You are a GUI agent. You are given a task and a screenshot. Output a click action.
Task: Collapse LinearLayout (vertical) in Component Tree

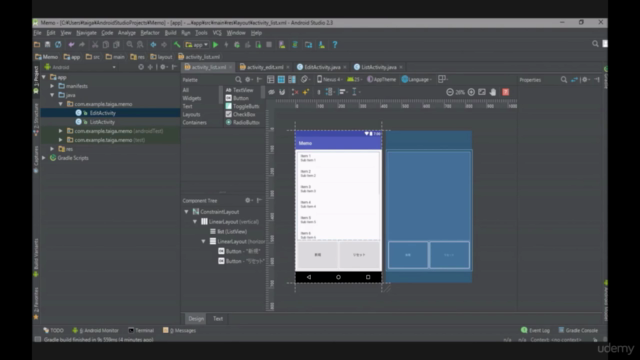coord(195,222)
